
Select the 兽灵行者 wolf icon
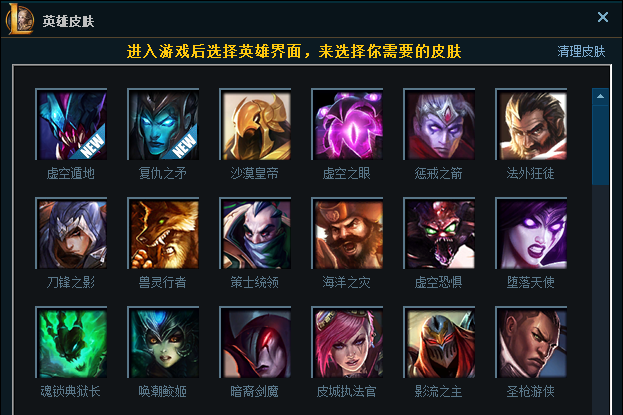coord(163,233)
